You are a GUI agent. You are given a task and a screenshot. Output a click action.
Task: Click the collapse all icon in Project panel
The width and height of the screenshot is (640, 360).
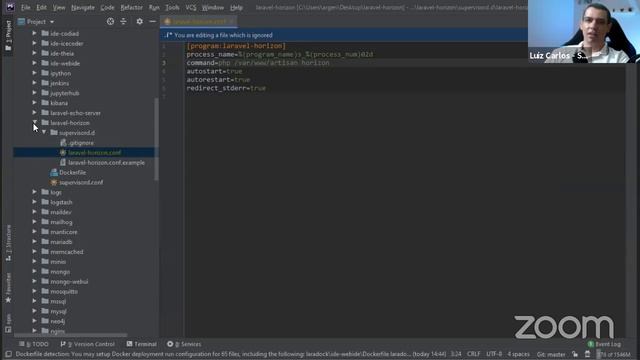pyautogui.click(x=124, y=22)
